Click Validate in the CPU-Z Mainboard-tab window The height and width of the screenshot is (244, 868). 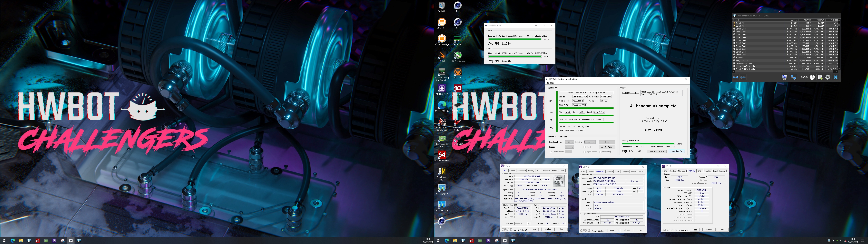(x=626, y=230)
